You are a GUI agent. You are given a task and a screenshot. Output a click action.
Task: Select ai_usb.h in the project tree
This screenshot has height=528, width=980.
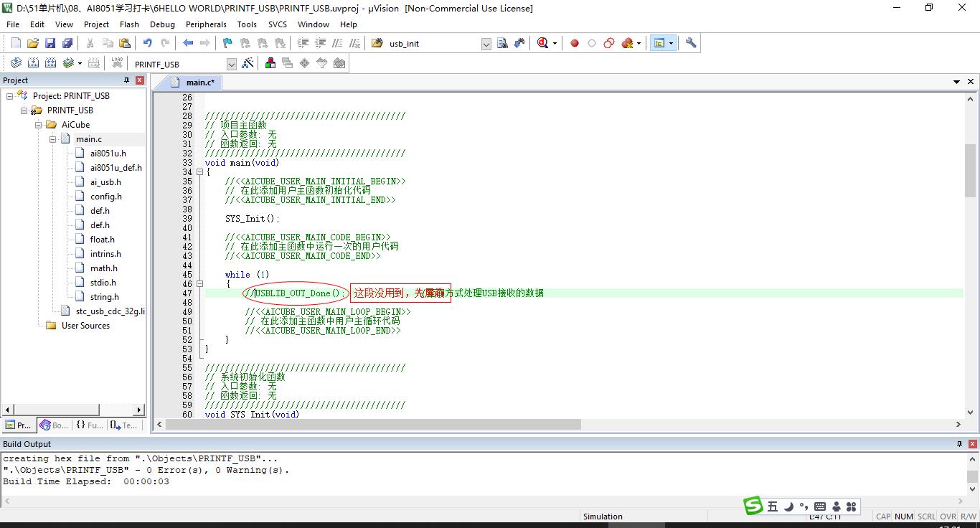pos(105,182)
